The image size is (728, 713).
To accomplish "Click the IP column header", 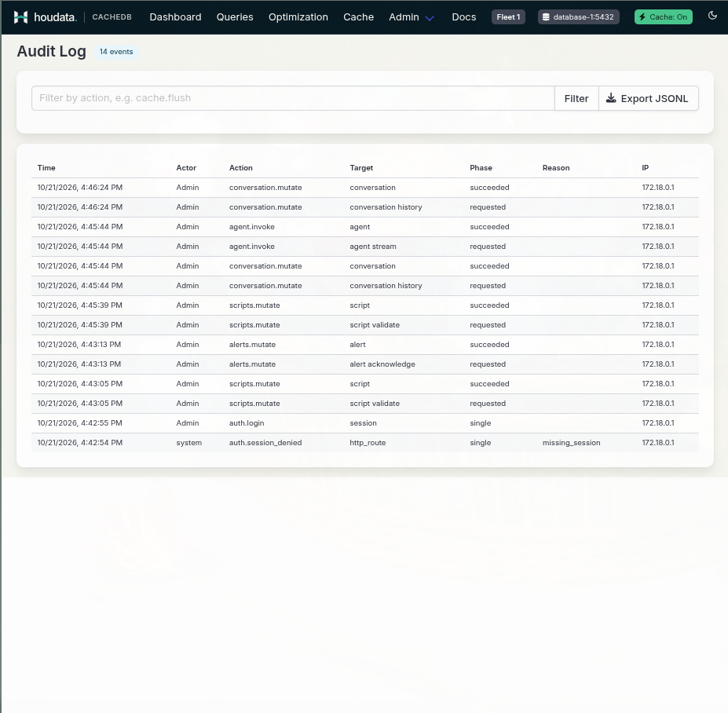I will click(646, 168).
